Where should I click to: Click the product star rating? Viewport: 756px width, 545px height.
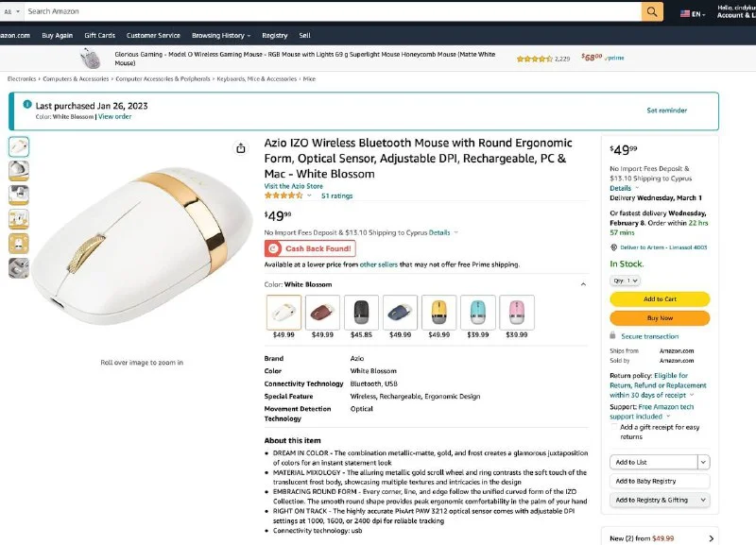point(283,196)
